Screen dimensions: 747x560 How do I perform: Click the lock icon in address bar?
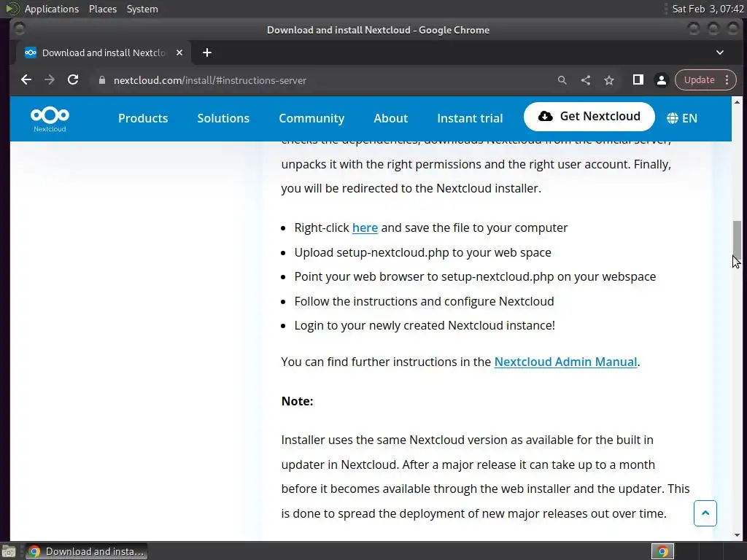pyautogui.click(x=101, y=80)
